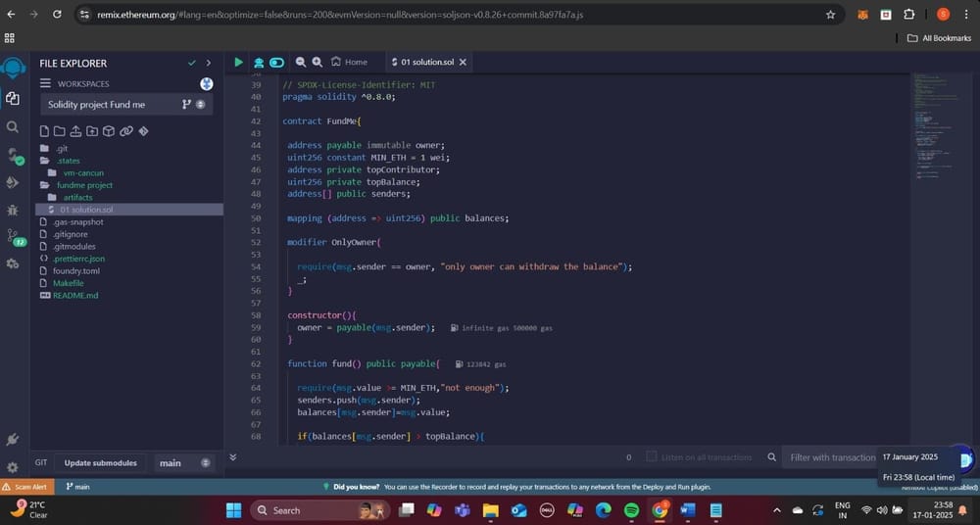
Task: Click the blue workspace avatar icon
Action: click(206, 84)
